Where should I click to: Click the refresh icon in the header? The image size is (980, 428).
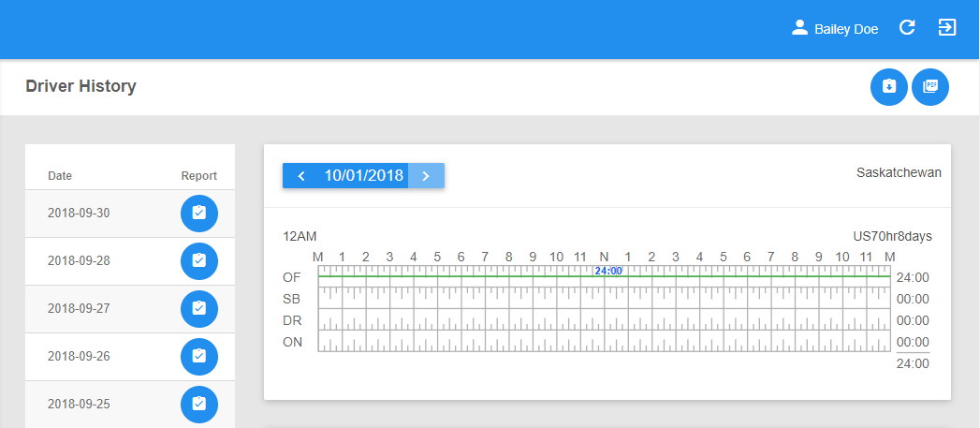[x=907, y=27]
